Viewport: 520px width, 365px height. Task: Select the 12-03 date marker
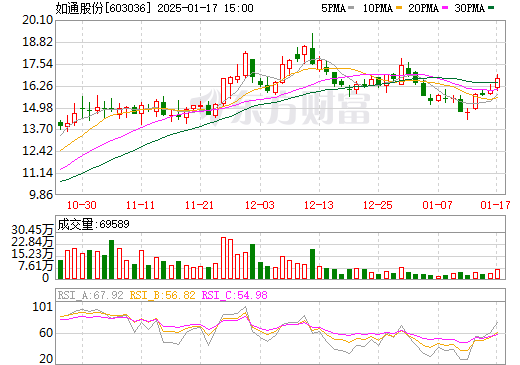[260, 205]
